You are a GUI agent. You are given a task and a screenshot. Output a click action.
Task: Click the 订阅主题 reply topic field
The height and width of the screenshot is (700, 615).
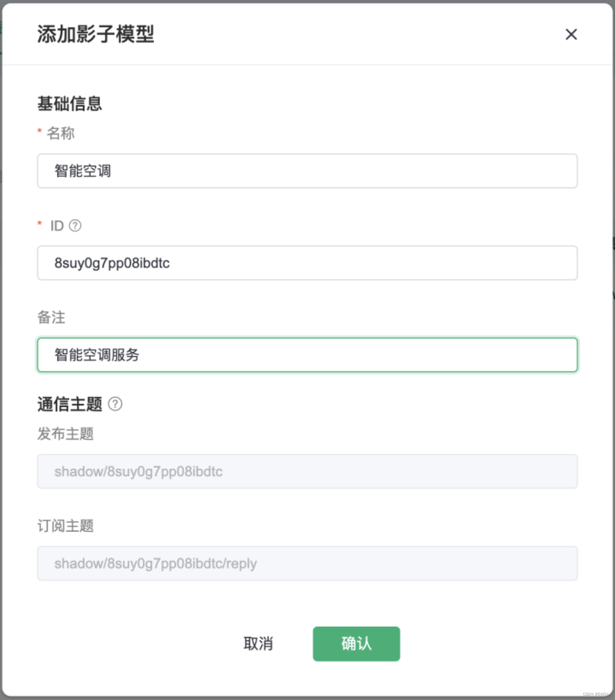pos(307,563)
